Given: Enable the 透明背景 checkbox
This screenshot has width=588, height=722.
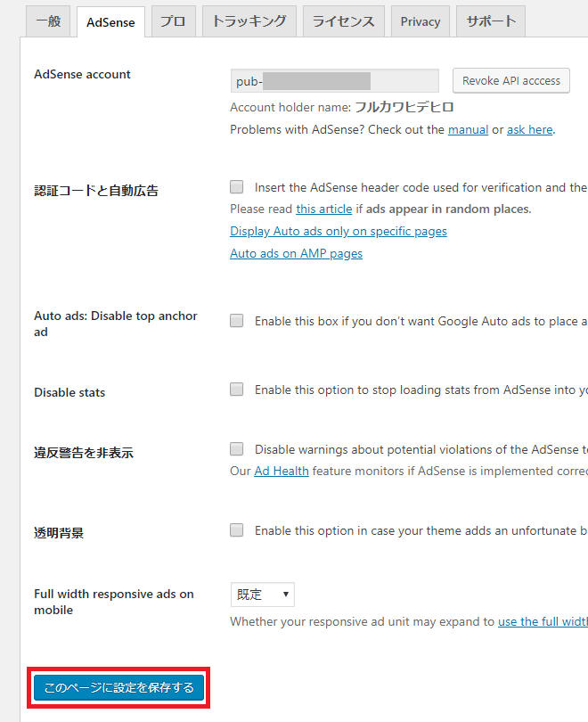Looking at the screenshot, I should click(236, 530).
